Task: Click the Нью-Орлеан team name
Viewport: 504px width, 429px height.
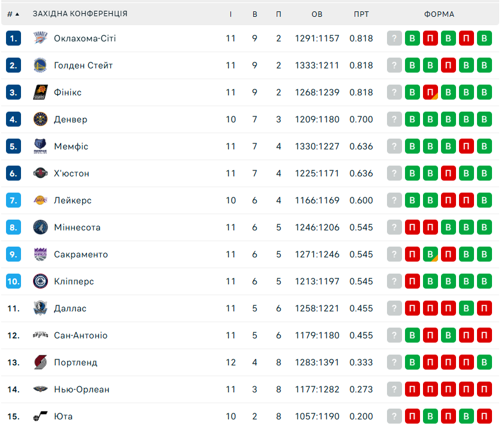Action: (x=82, y=389)
